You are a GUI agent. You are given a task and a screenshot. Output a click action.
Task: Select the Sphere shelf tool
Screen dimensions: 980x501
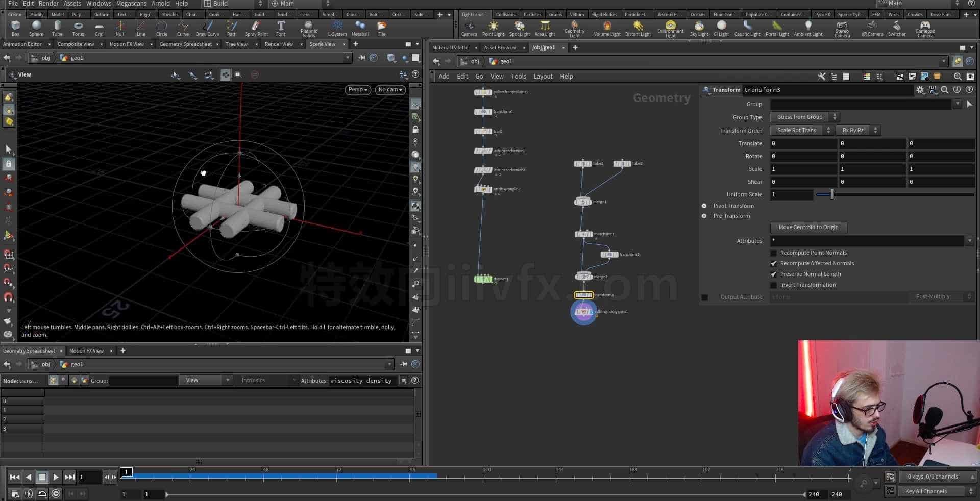coord(36,28)
